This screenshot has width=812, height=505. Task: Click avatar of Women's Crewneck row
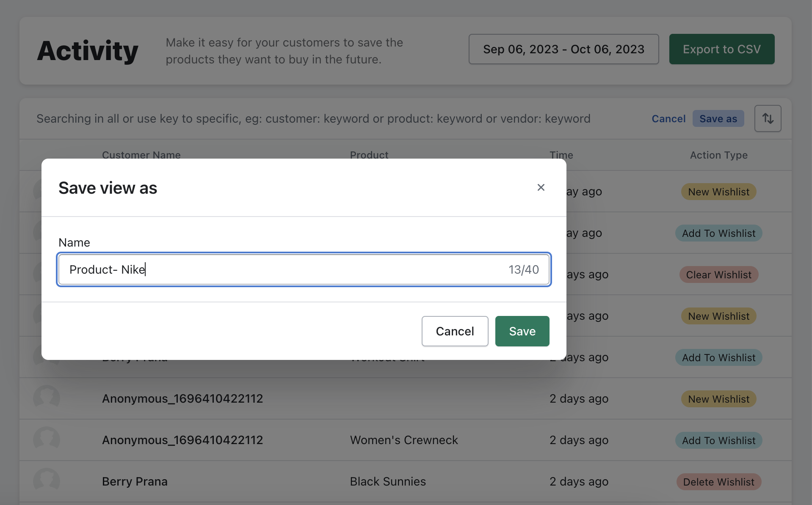[47, 439]
